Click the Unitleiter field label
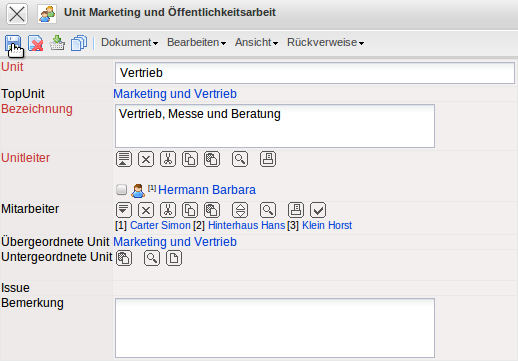Screen dimensions: 518x361 coord(26,158)
